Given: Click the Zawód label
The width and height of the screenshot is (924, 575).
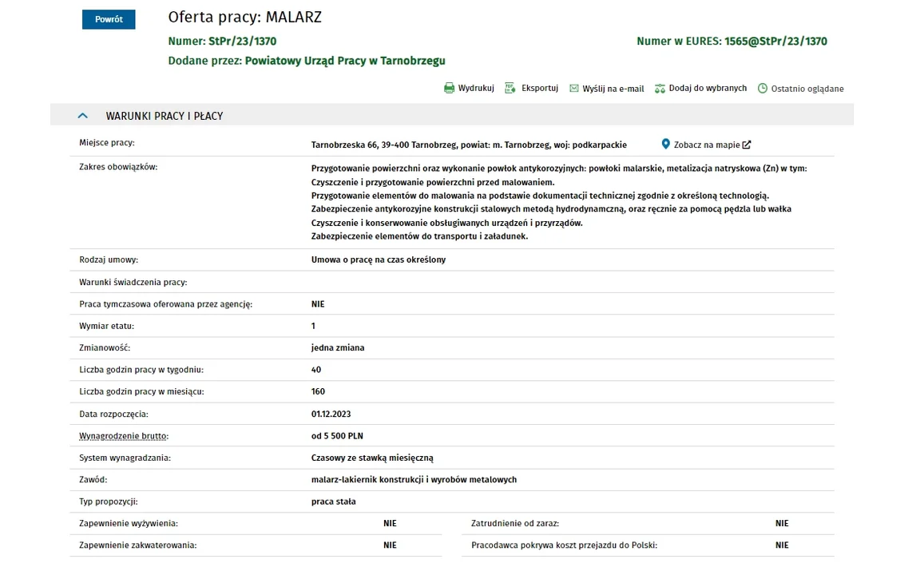Looking at the screenshot, I should click(x=93, y=479).
